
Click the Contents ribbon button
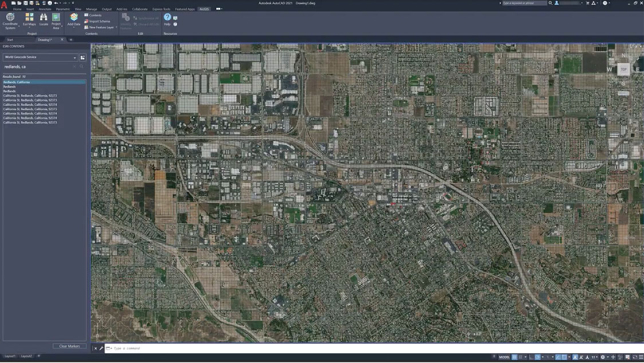[93, 15]
